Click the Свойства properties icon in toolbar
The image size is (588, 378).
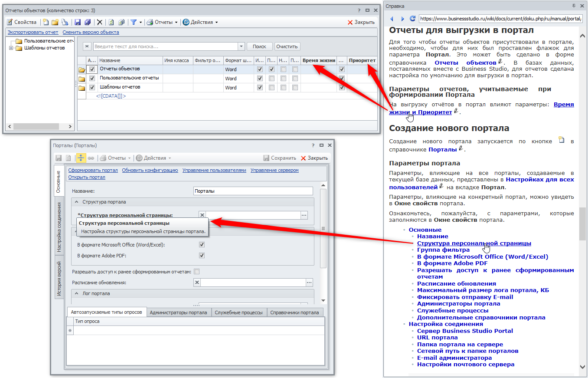(10, 22)
